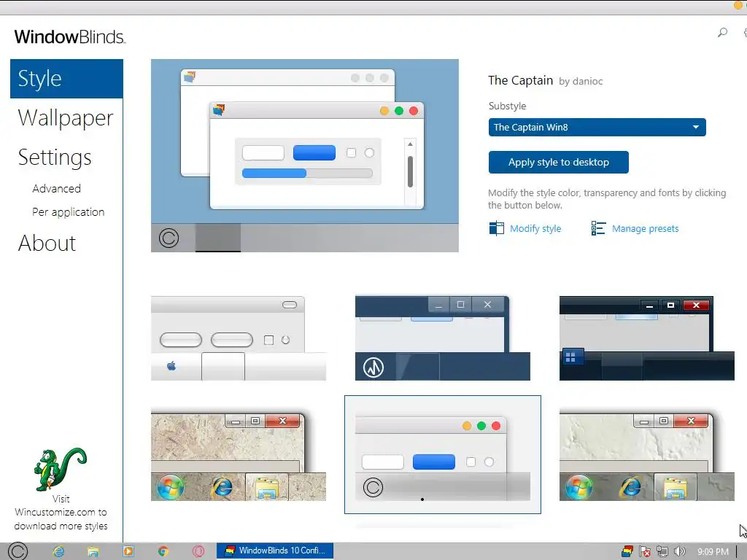The height and width of the screenshot is (560, 747).
Task: Click the Modify style link
Action: point(535,228)
